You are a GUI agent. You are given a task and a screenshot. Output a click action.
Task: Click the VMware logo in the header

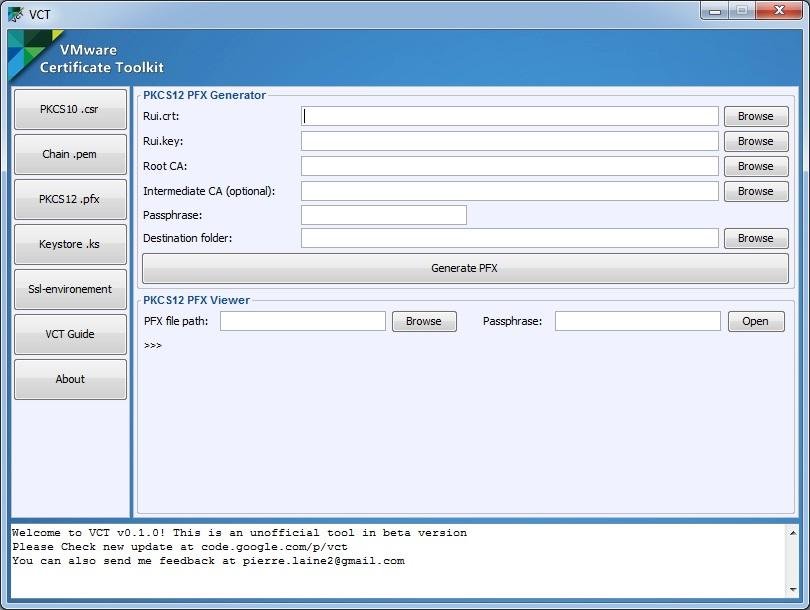29,51
